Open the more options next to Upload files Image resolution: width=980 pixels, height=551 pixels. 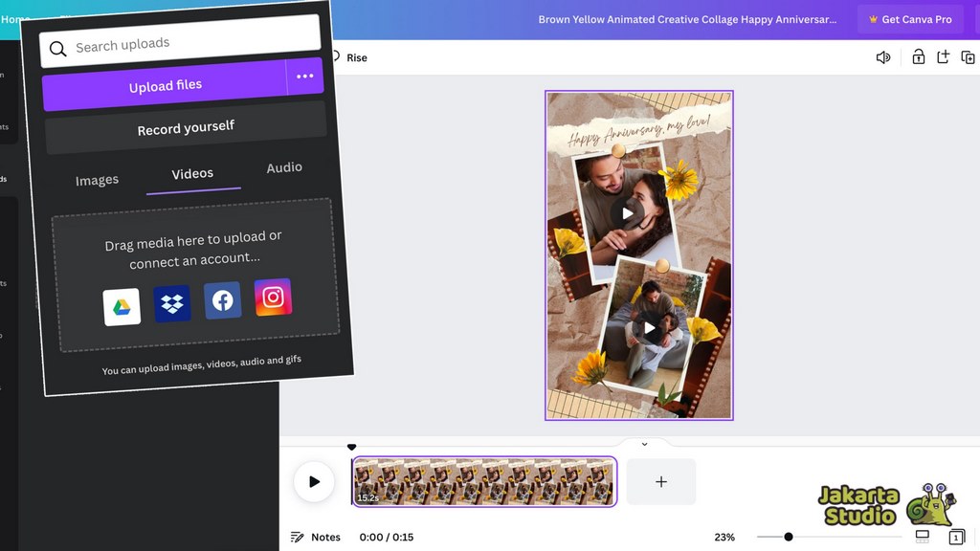(305, 77)
